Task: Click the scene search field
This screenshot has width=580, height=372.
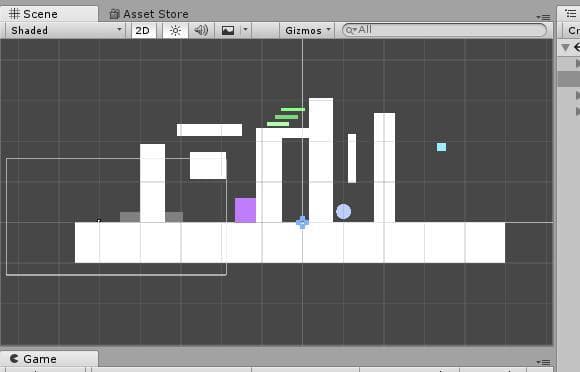Action: [445, 30]
